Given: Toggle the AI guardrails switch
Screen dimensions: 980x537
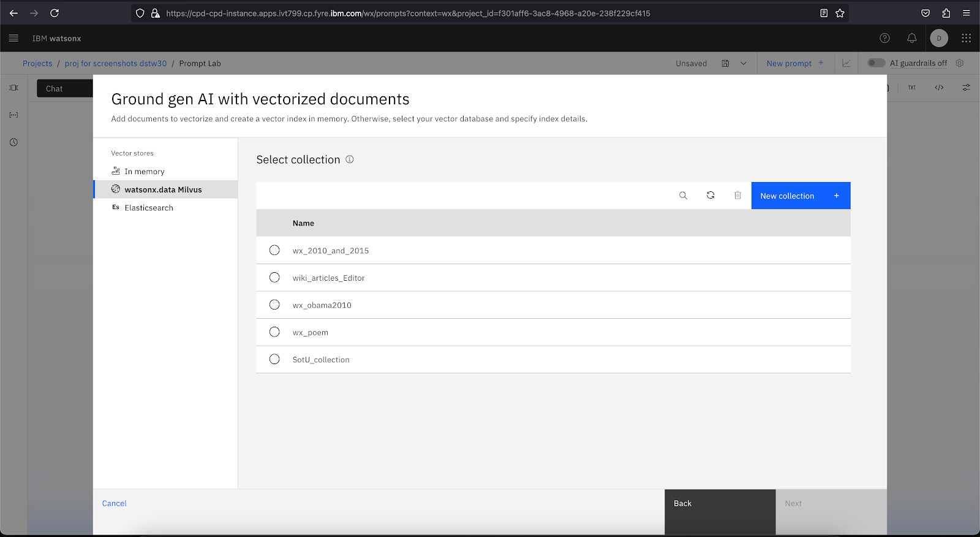Looking at the screenshot, I should point(876,63).
